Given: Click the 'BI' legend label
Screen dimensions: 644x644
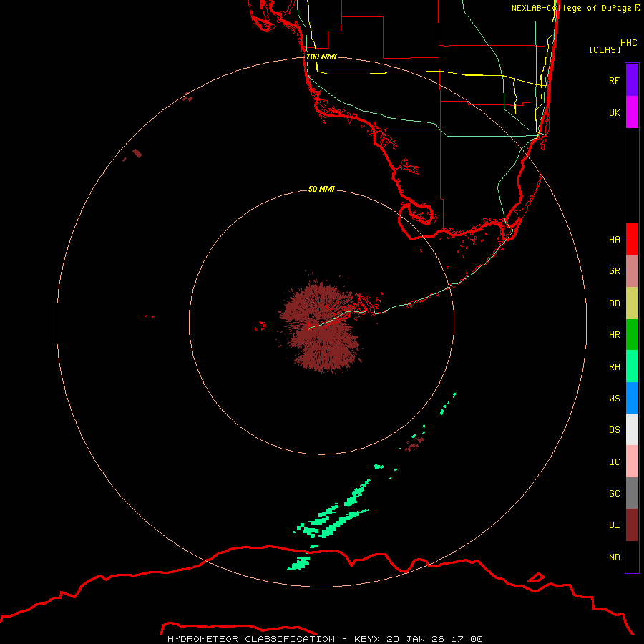Looking at the screenshot, I should pyautogui.click(x=614, y=525).
